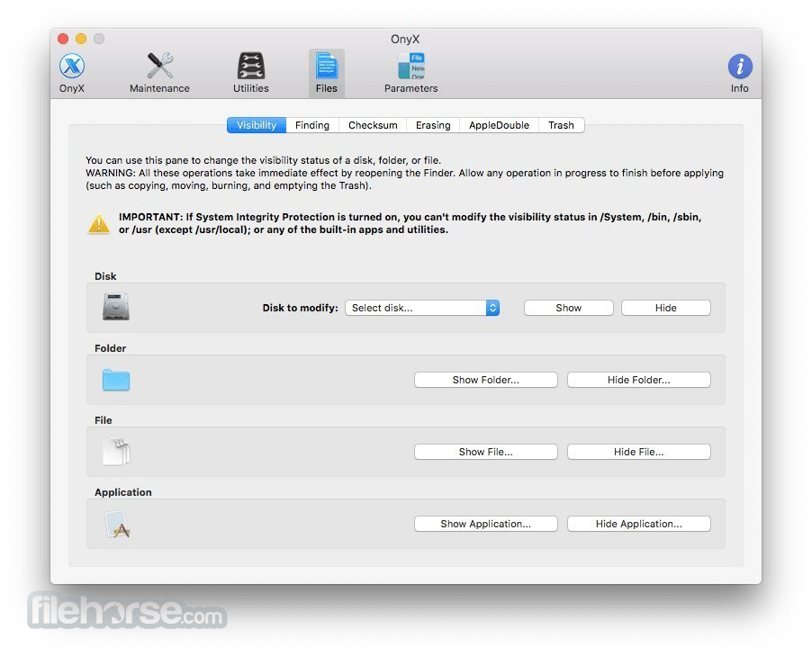Switch to the AppleDouble tab
This screenshot has height=656, width=812.
click(500, 125)
